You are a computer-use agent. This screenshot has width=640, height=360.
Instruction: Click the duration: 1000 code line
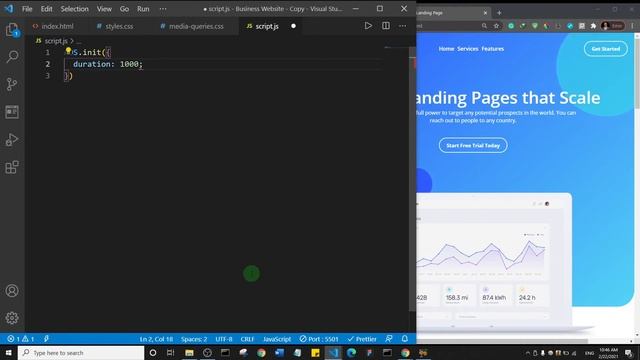pos(108,64)
